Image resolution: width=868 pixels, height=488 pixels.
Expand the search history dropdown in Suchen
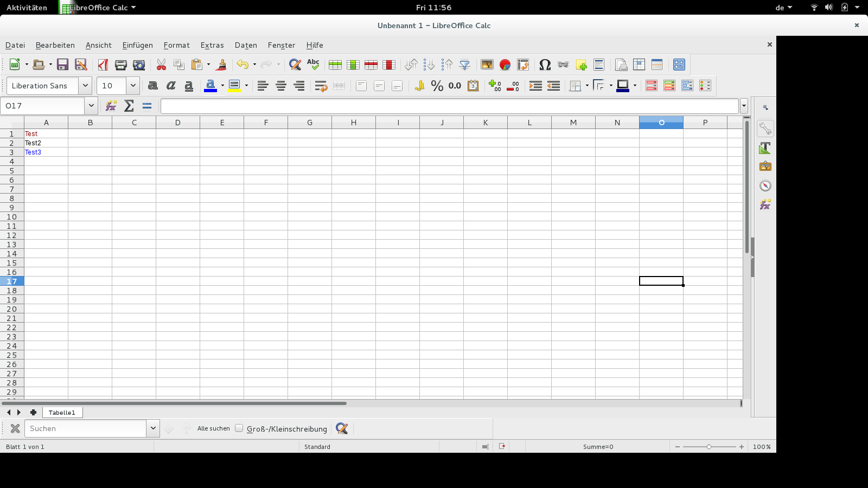click(x=153, y=428)
